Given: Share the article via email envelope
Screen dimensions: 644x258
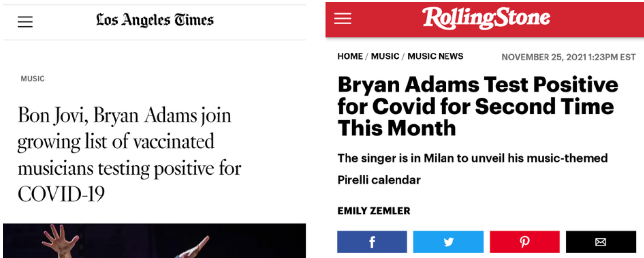Looking at the screenshot, I should [x=601, y=242].
